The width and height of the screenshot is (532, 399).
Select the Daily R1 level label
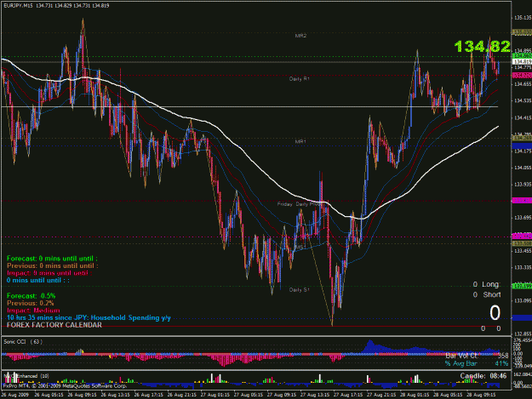click(300, 78)
